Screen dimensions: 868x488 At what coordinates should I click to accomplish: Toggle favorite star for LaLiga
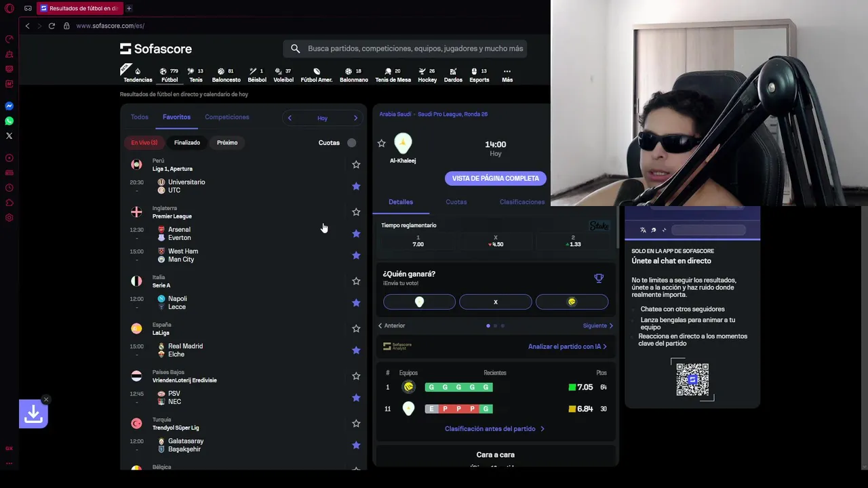(x=356, y=328)
